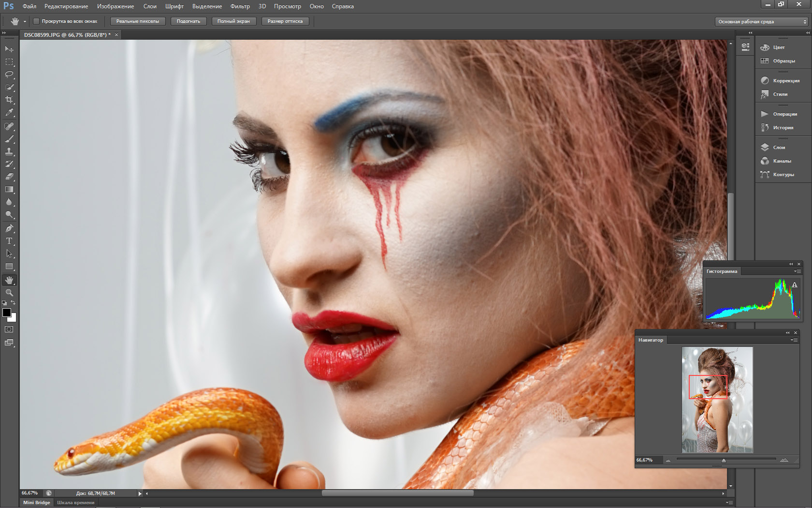Swap foreground and background colors
Viewport: 812px width, 508px height.
[x=14, y=303]
